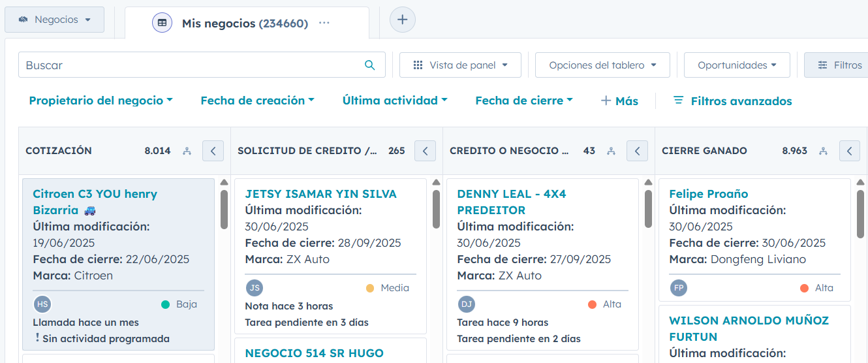Click the search magnifier icon
The width and height of the screenshot is (868, 363).
click(369, 65)
